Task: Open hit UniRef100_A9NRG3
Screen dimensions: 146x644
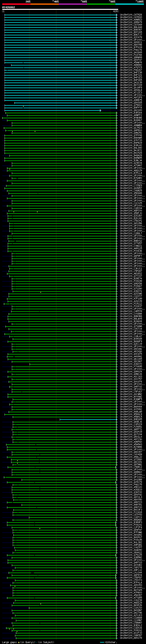Action: point(131,20)
